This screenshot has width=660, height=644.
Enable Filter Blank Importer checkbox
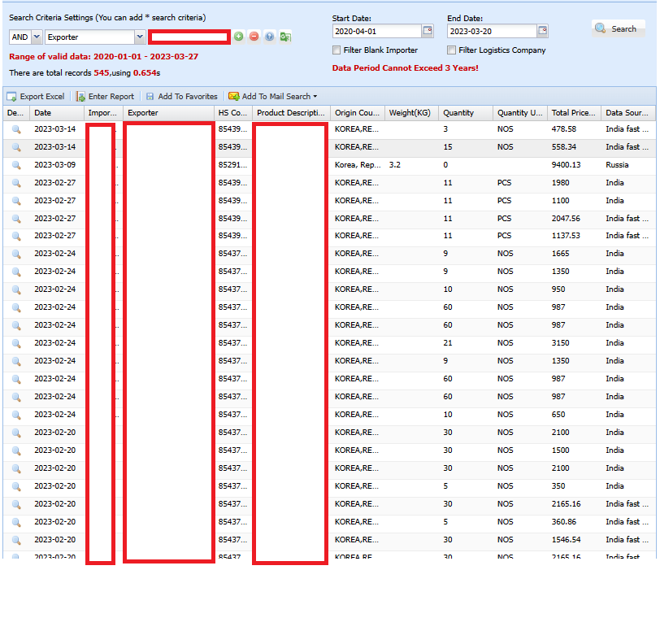click(337, 50)
